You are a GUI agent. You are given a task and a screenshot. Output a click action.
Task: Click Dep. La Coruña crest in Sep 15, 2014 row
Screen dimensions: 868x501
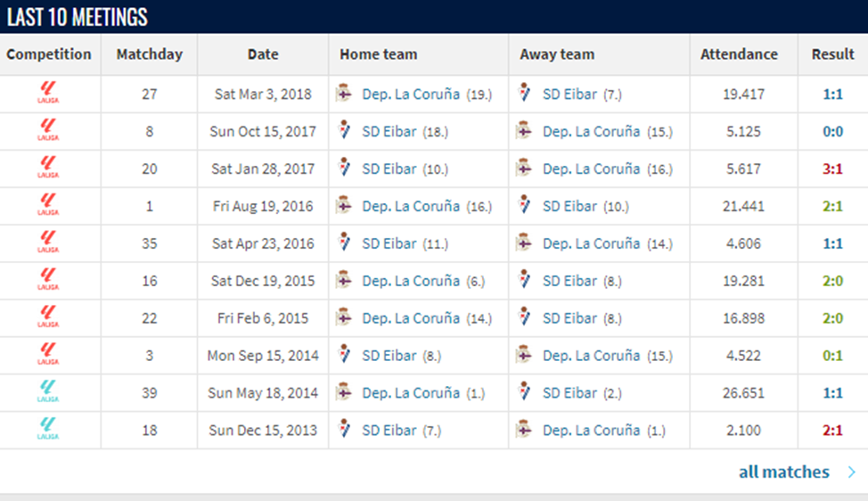(x=525, y=356)
